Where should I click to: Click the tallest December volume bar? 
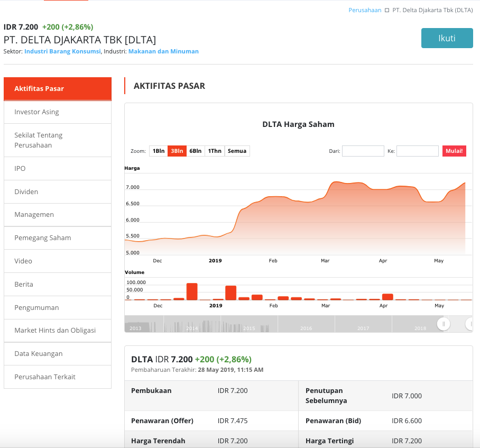coord(192,291)
